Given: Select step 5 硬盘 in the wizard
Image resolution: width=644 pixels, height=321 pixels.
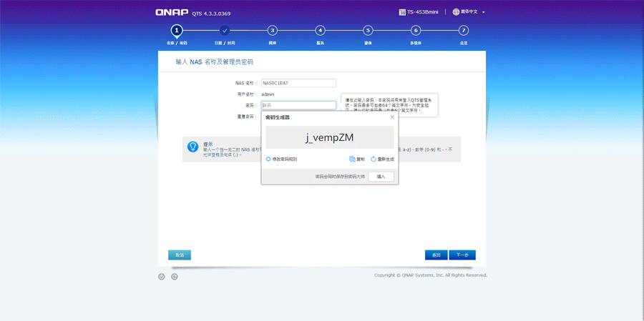Looking at the screenshot, I should click(368, 31).
